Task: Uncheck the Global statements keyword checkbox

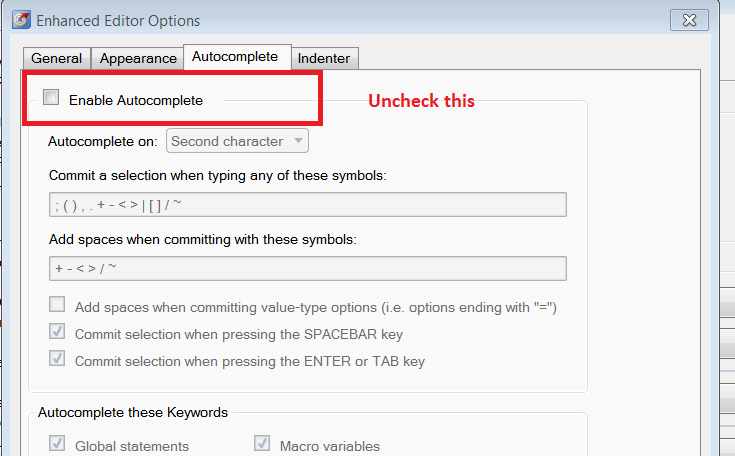Action: coord(58,444)
